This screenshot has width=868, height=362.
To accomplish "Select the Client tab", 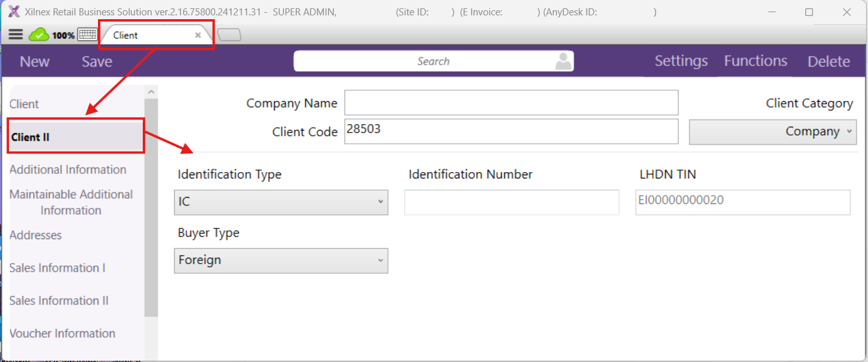I will click(x=125, y=35).
